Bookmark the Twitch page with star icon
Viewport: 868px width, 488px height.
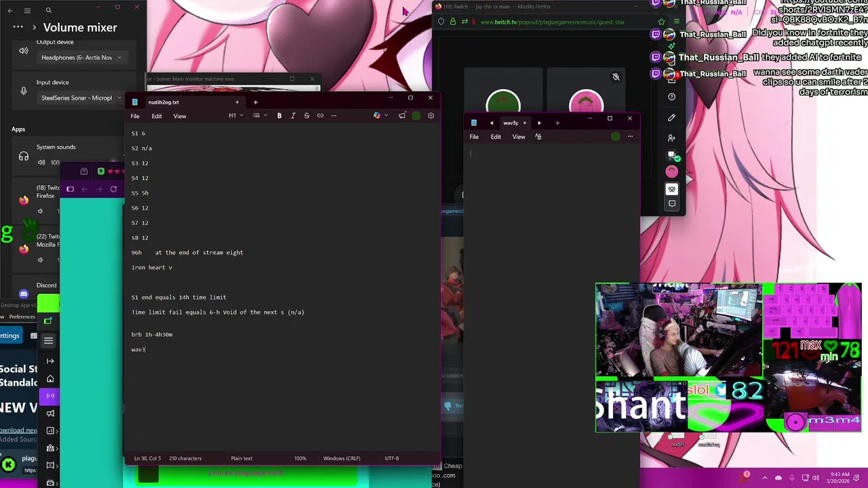click(661, 22)
